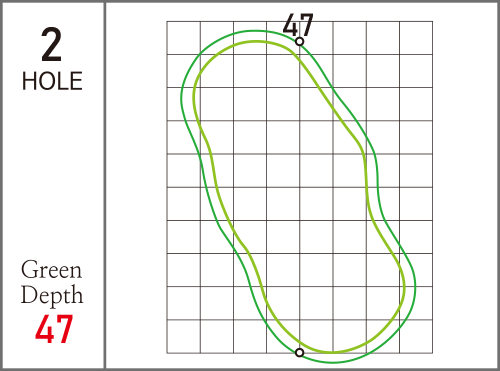The width and height of the screenshot is (500, 371).
Task: Click the top circle marker labeled 47
Action: (x=300, y=42)
